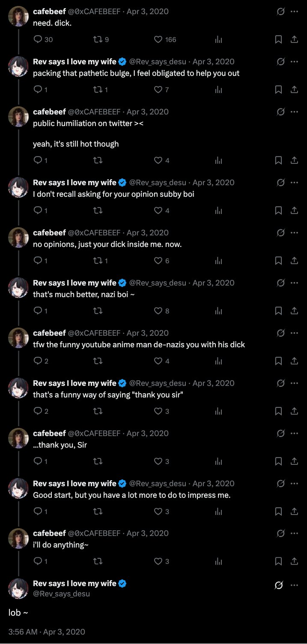
Task: Click the Grok icon on "...thank you, Sir" tweet
Action: coord(281,433)
